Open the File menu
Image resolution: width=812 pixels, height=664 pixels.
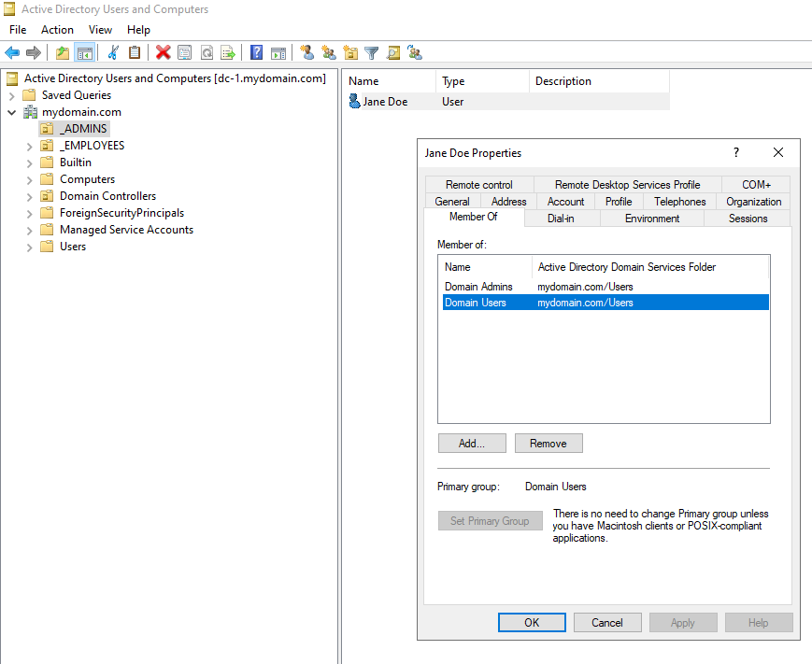click(x=18, y=30)
